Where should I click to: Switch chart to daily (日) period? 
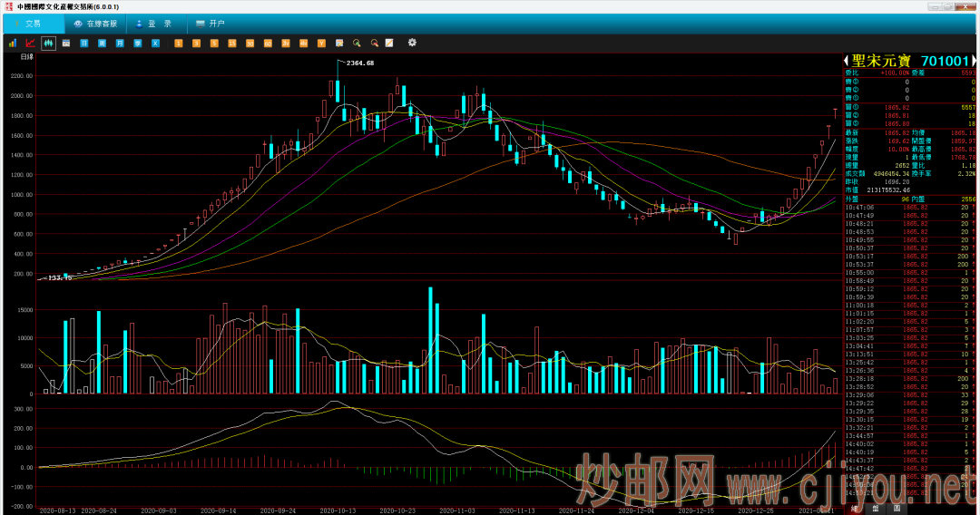click(84, 43)
